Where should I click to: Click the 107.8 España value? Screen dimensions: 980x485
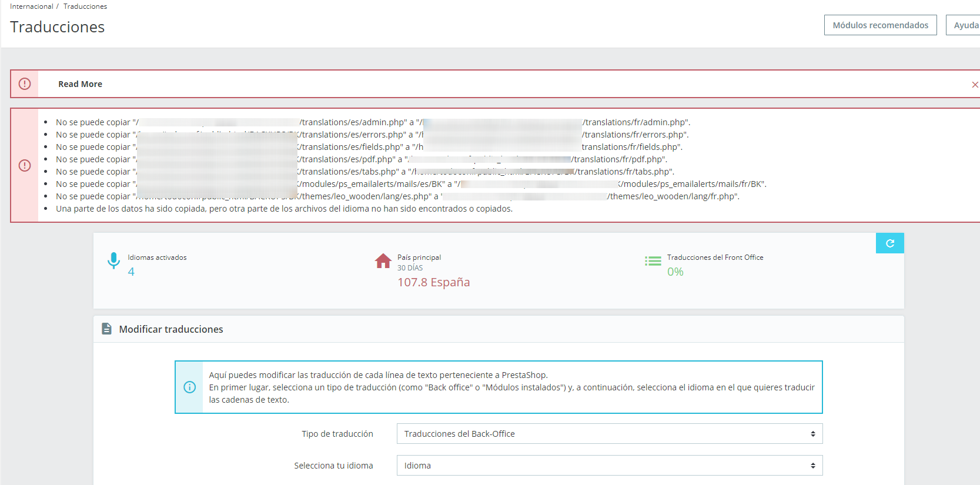tap(434, 282)
